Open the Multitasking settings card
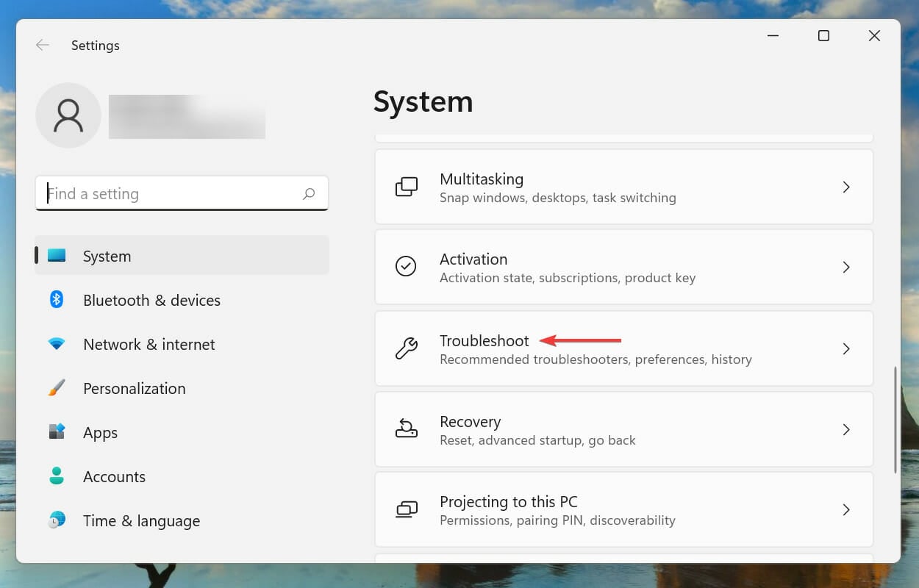The width and height of the screenshot is (919, 588). 624,187
